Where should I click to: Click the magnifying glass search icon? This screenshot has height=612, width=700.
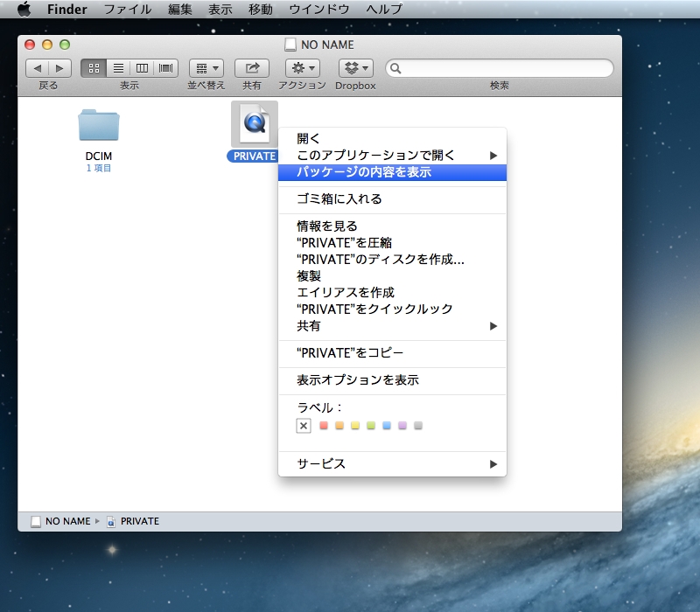tap(395, 68)
